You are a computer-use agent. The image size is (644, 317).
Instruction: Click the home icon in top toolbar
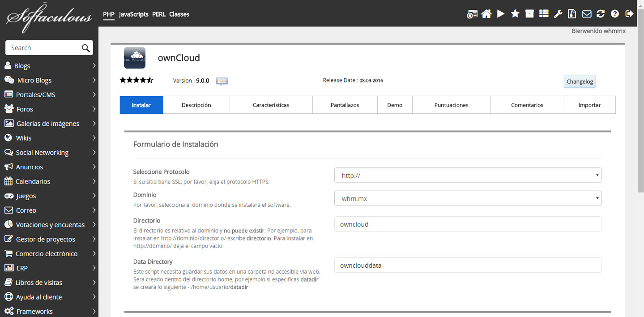click(486, 14)
